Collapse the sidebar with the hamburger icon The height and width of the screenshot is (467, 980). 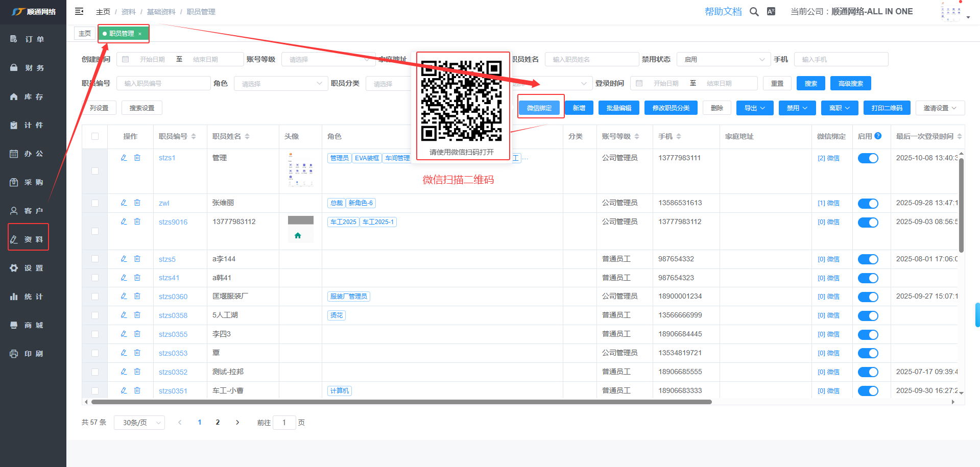[x=79, y=11]
